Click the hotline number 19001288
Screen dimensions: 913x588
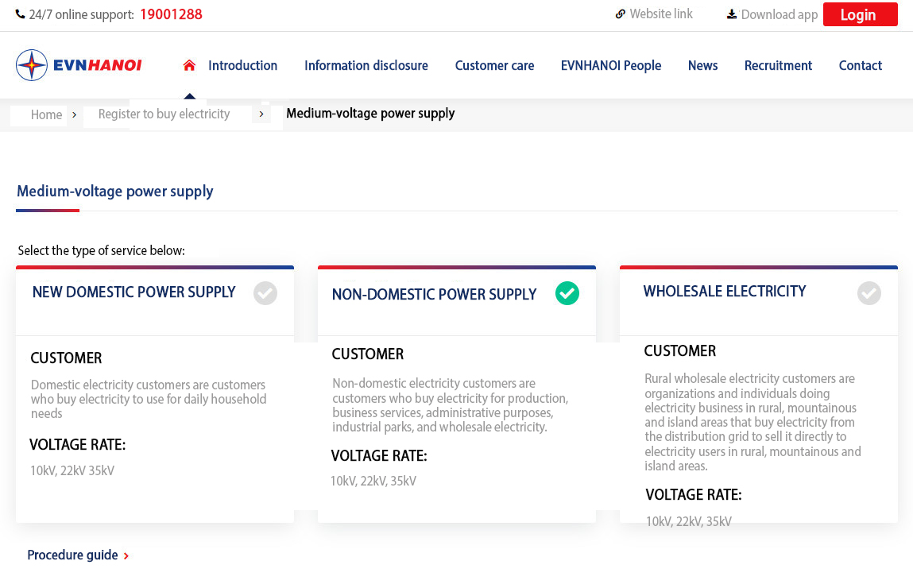tap(171, 14)
